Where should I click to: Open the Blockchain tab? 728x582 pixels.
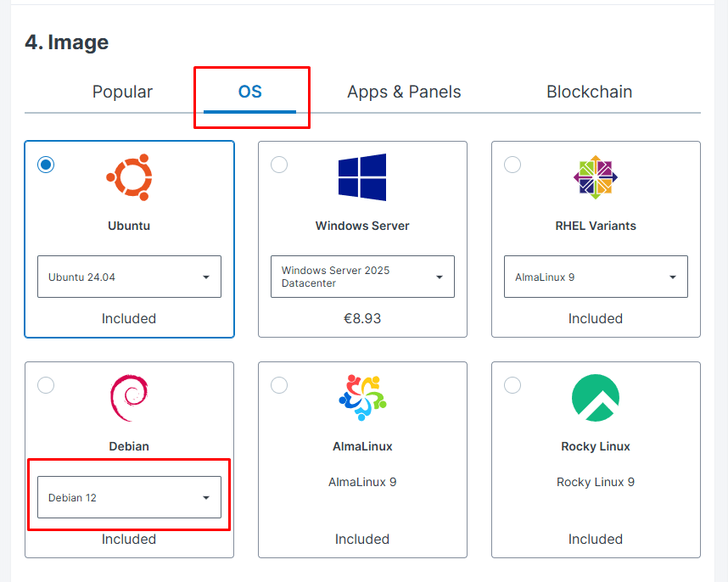(589, 92)
